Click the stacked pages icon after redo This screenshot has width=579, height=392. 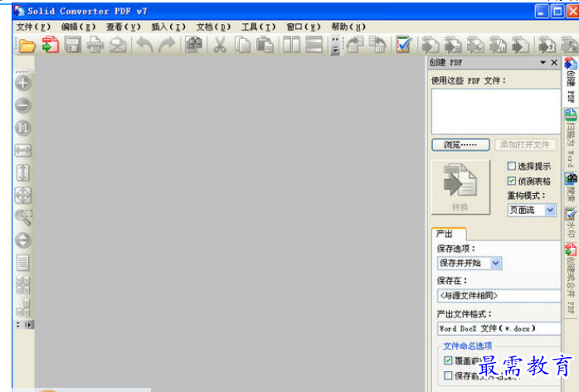click(193, 45)
